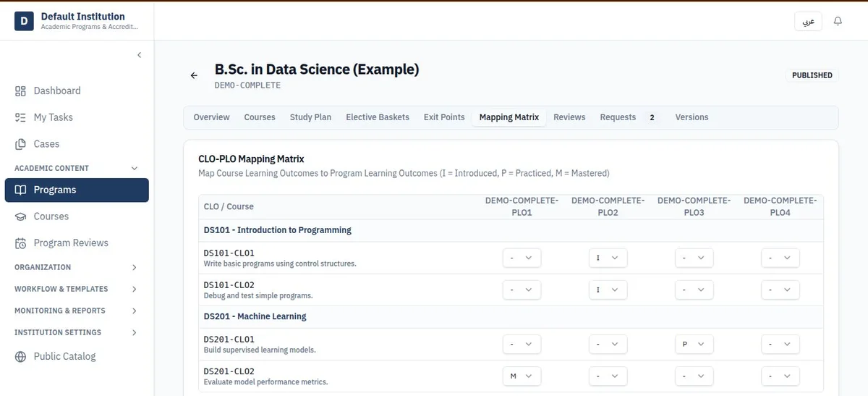Open Cases in the sidebar

click(x=77, y=144)
